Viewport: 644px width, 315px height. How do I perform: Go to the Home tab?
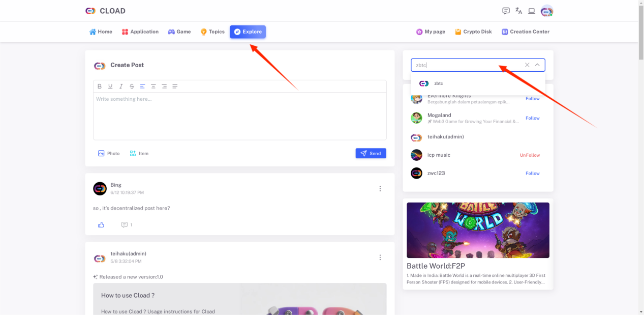click(101, 32)
